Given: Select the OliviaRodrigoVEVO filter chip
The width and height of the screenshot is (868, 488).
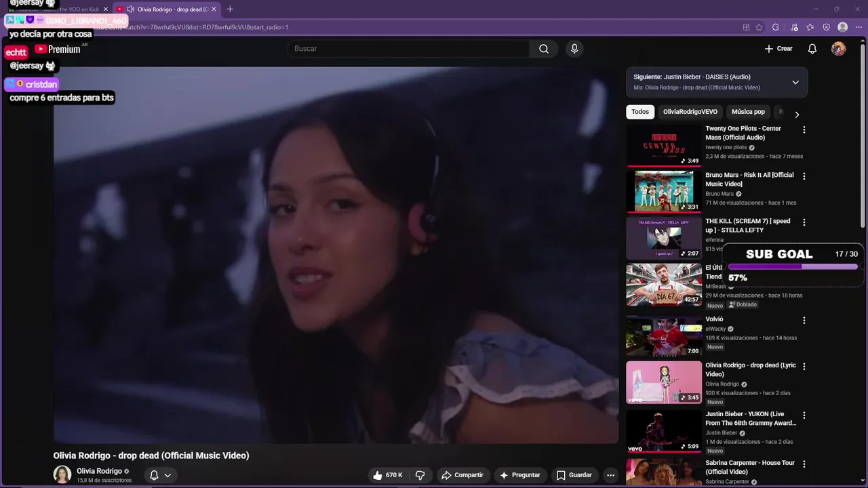Looking at the screenshot, I should point(690,112).
